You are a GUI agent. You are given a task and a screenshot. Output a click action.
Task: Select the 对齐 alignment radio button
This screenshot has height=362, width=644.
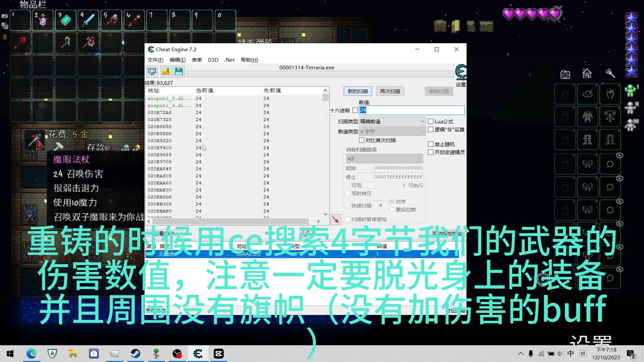392,202
